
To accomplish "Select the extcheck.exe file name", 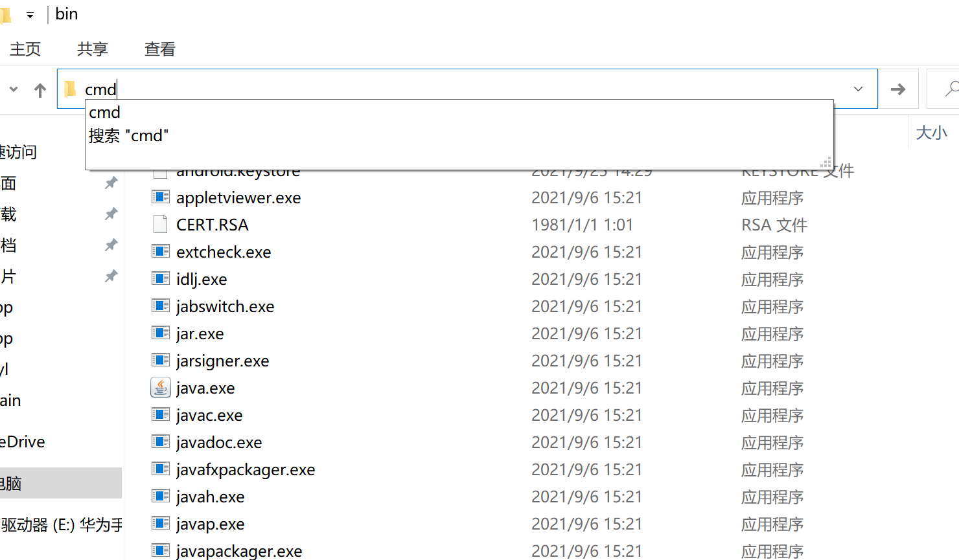I will pyautogui.click(x=224, y=252).
